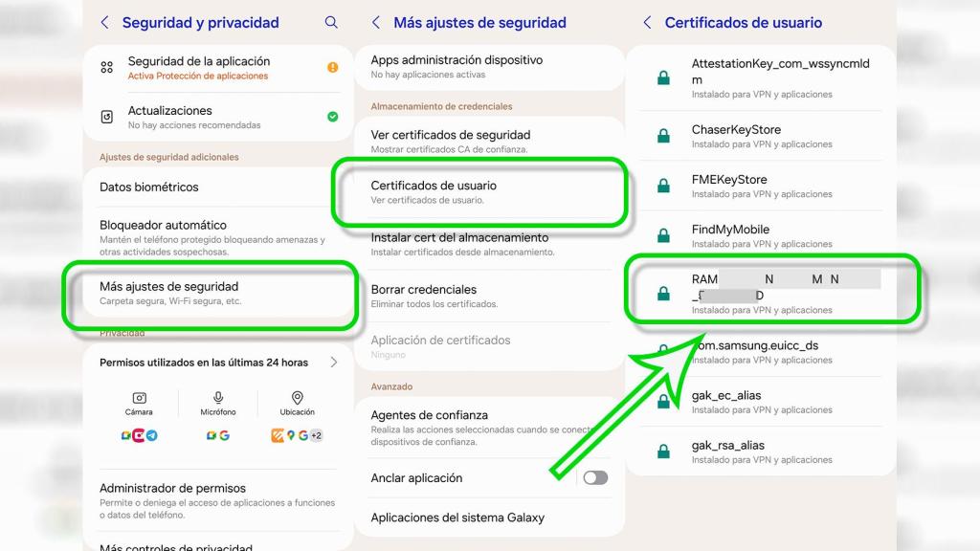
Task: Tap the search icon in Seguridad y privacidad
Action: (331, 22)
